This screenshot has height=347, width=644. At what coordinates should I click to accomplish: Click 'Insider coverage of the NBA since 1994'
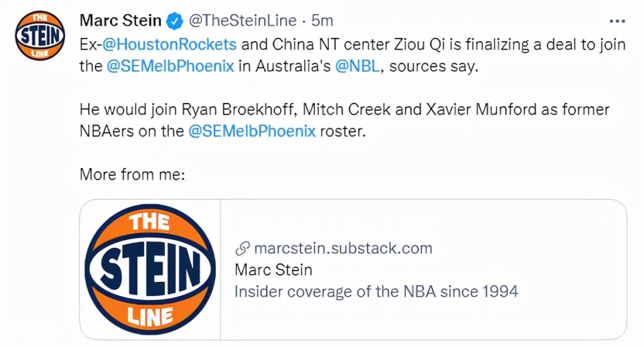[376, 292]
